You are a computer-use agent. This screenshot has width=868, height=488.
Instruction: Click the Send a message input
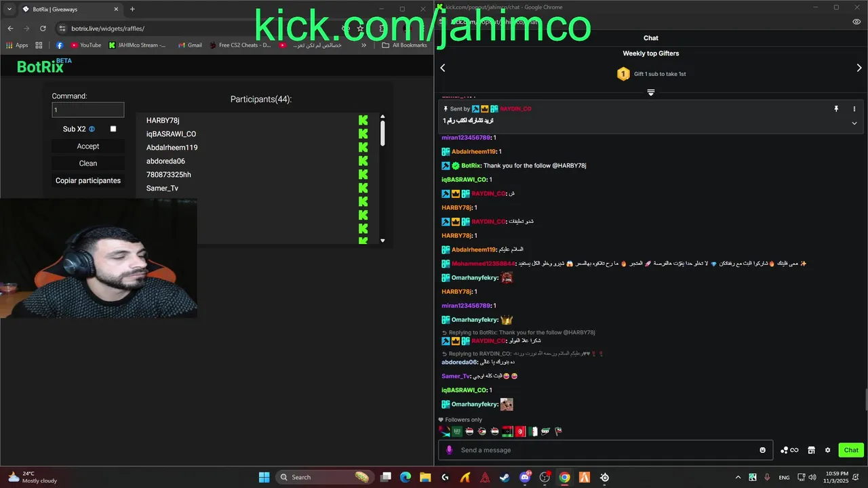tap(607, 450)
